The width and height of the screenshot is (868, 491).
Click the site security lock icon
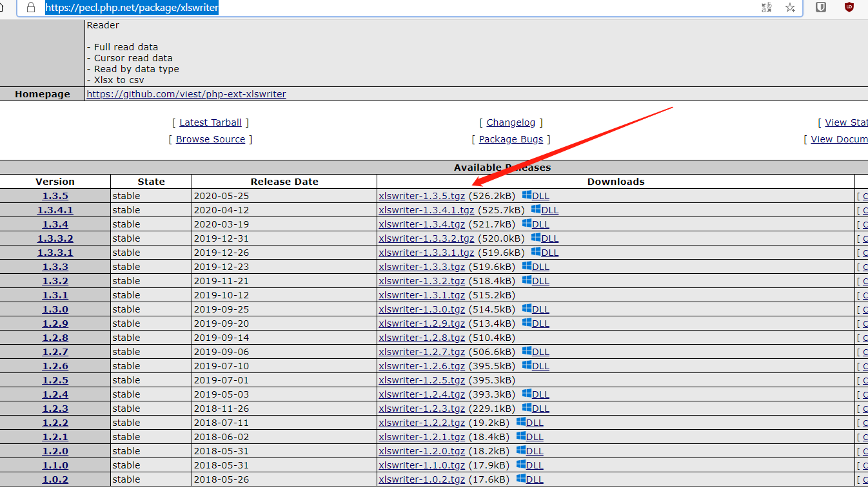(x=31, y=8)
